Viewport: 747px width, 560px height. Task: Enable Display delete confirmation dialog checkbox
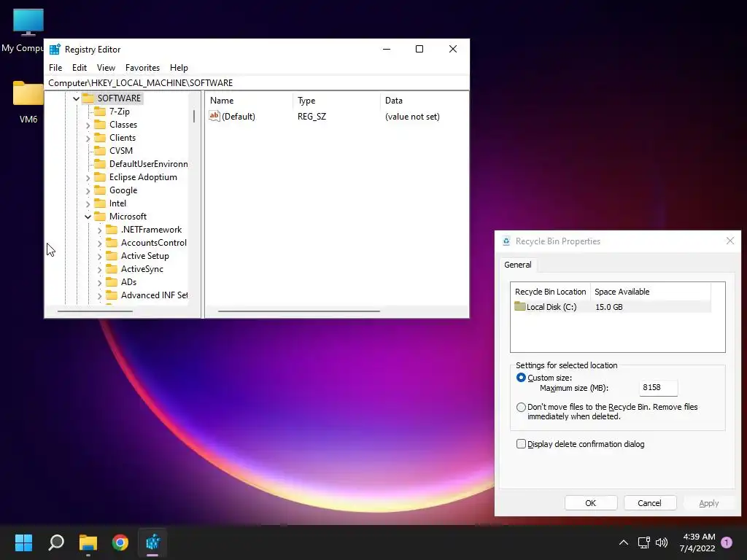pos(521,444)
